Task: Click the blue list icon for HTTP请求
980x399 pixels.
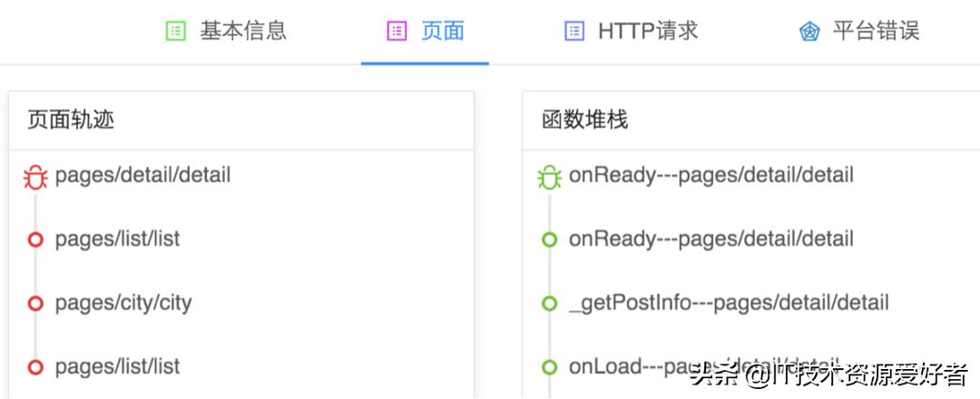Action: [574, 31]
